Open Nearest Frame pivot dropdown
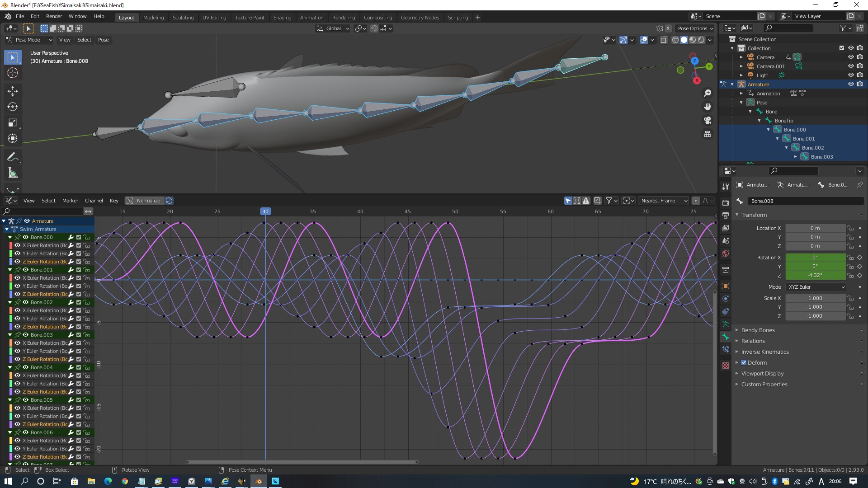 pos(664,201)
